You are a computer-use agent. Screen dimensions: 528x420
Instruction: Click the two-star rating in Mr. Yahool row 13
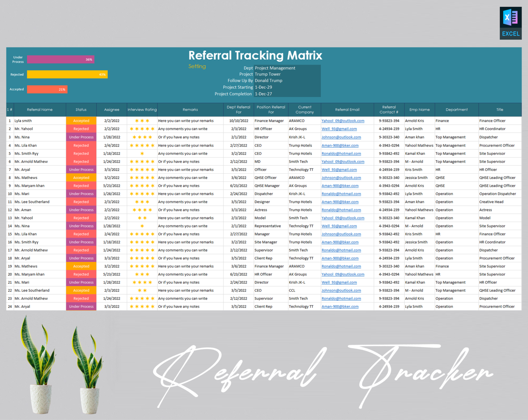coord(142,218)
